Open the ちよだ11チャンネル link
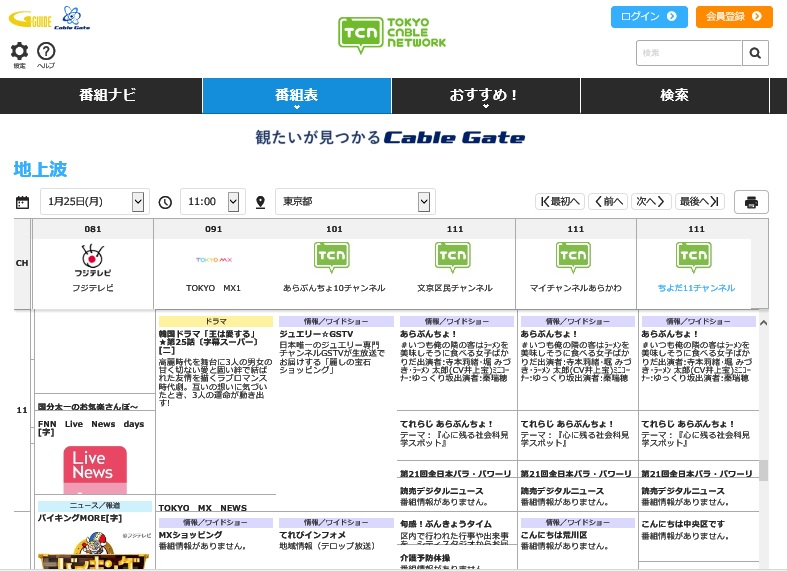 coord(696,288)
